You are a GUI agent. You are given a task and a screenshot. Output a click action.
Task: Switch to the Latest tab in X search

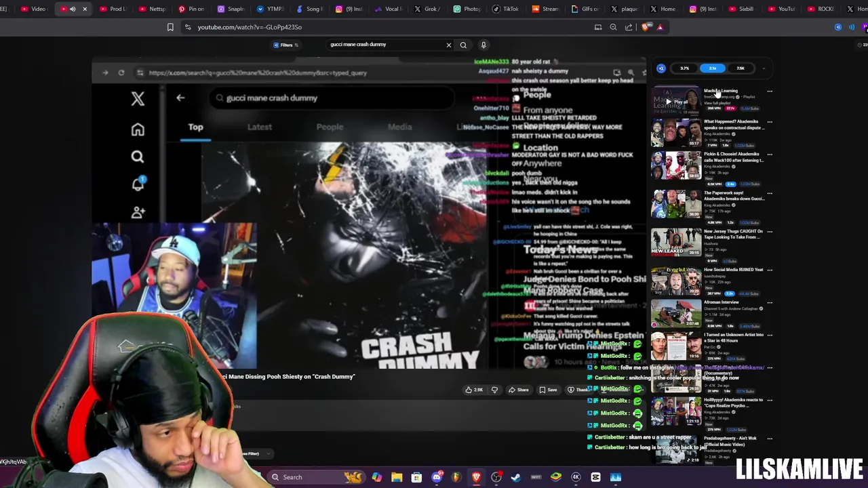(260, 127)
